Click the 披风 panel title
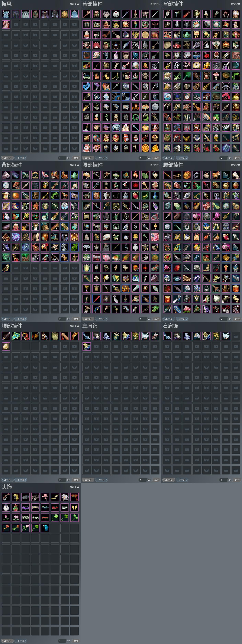Viewport: 242px width, 644px height. 7,4
